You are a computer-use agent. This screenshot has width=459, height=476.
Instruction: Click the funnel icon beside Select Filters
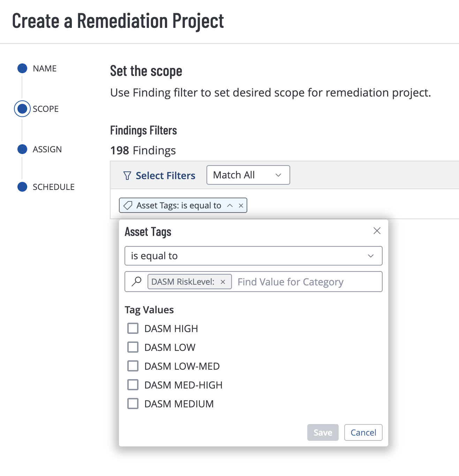coord(127,176)
